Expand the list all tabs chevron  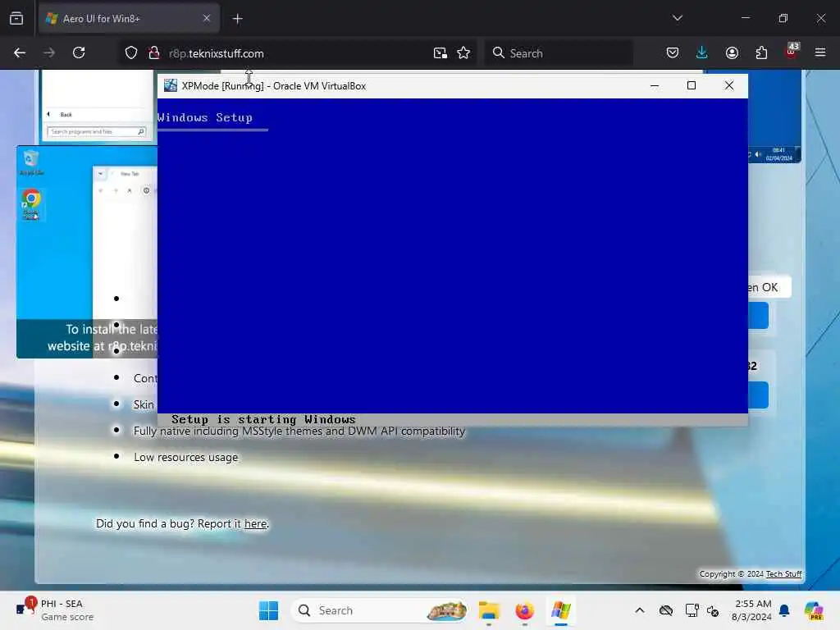click(x=678, y=18)
